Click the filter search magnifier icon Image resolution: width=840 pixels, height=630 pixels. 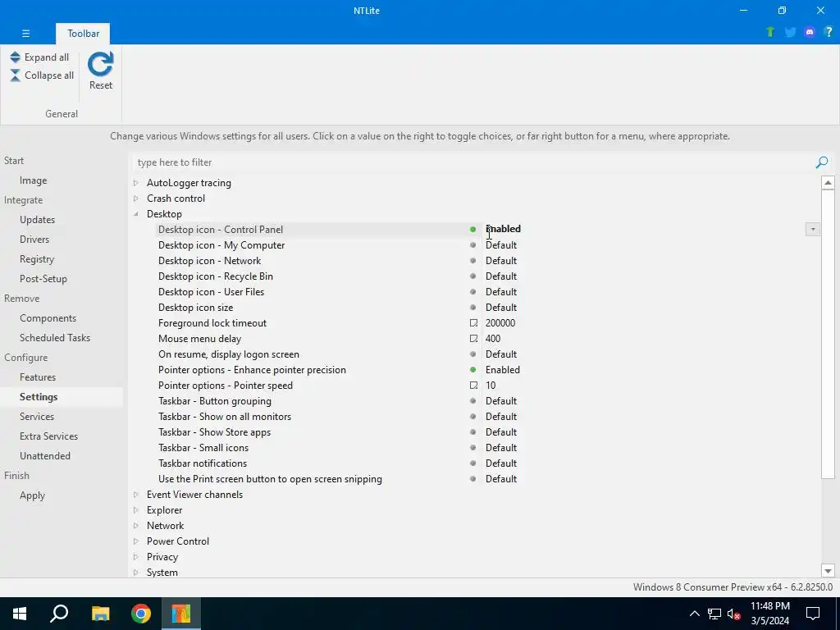[x=822, y=162]
